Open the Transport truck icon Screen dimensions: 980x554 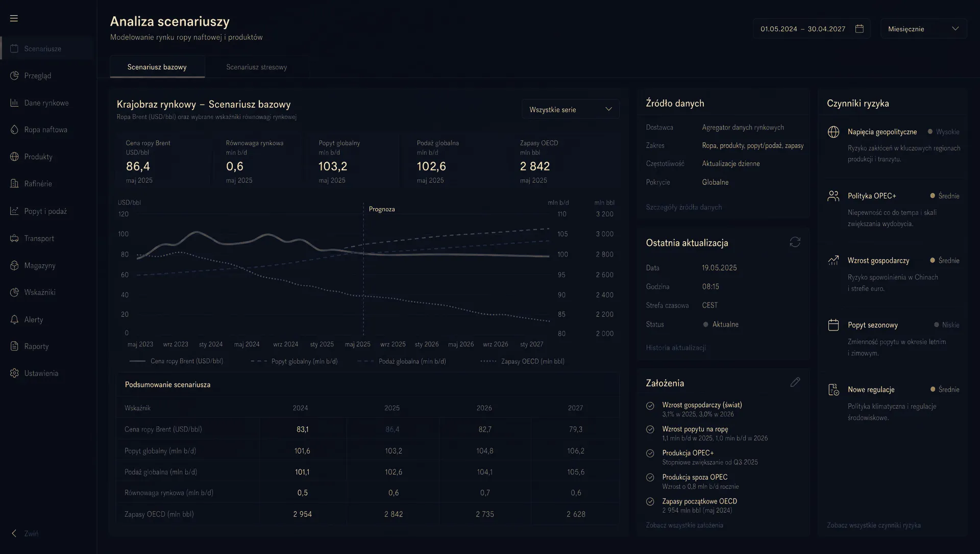click(14, 238)
